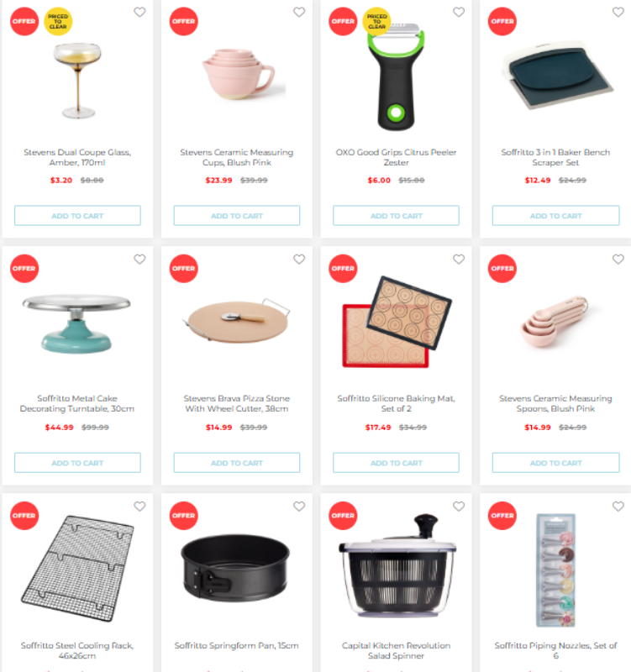Add OXO Citrus Peeler Zester to wishlist
The width and height of the screenshot is (631, 672).
click(x=458, y=12)
